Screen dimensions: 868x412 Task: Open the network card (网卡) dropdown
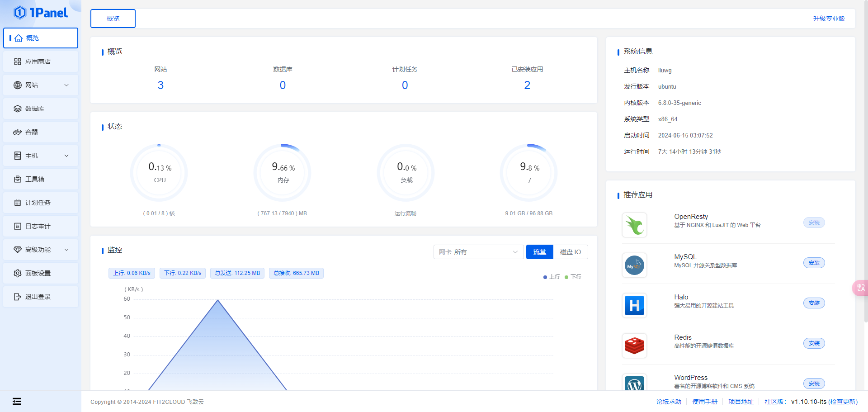tap(478, 252)
